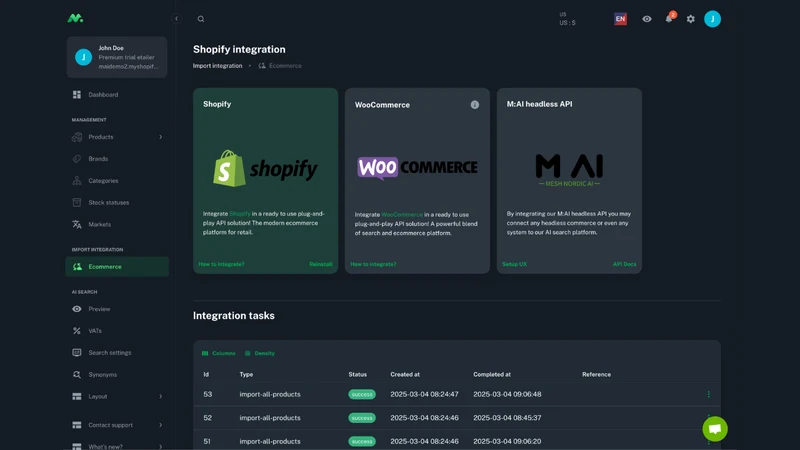800x450 pixels.
Task: Open search with the magnifier icon
Action: click(201, 19)
